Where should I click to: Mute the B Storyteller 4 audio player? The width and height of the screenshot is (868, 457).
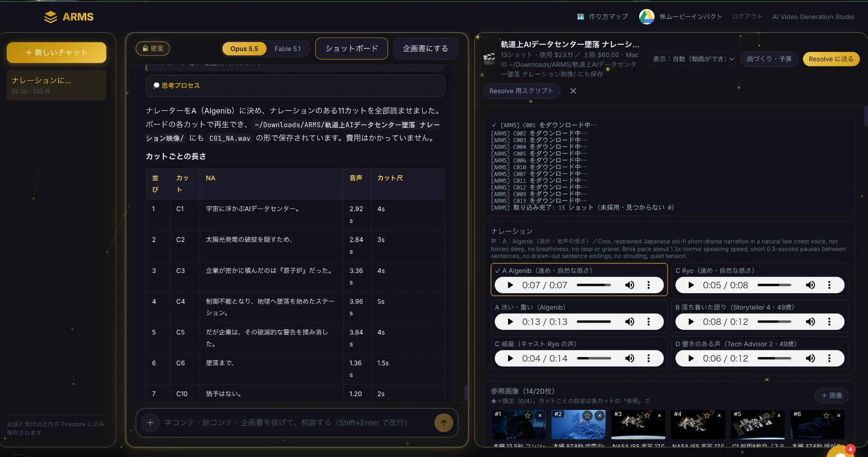click(811, 322)
